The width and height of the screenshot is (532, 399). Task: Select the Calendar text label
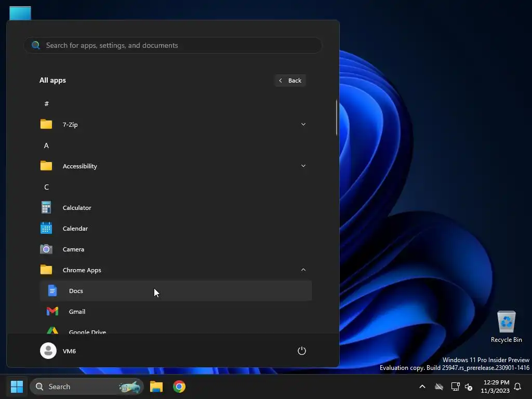pos(75,229)
